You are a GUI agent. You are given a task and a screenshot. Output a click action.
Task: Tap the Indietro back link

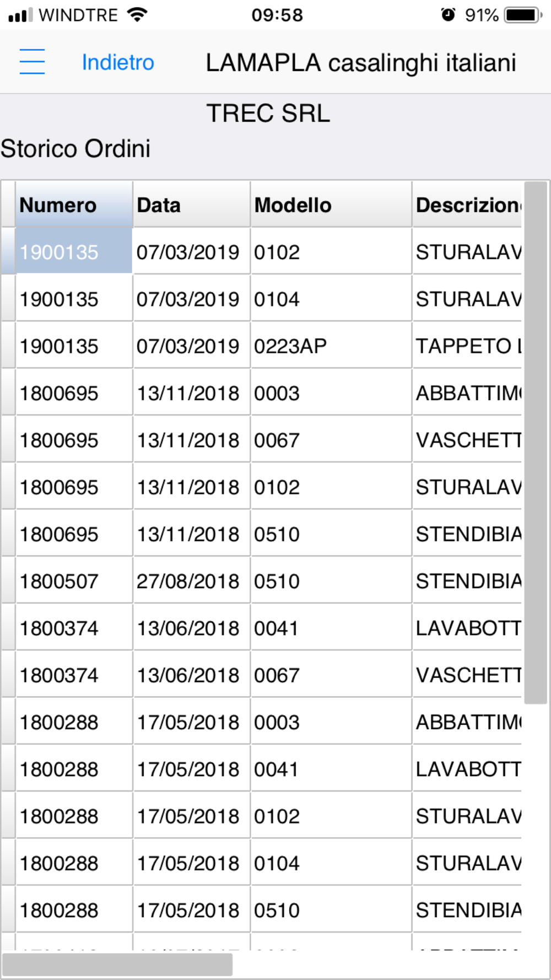118,62
